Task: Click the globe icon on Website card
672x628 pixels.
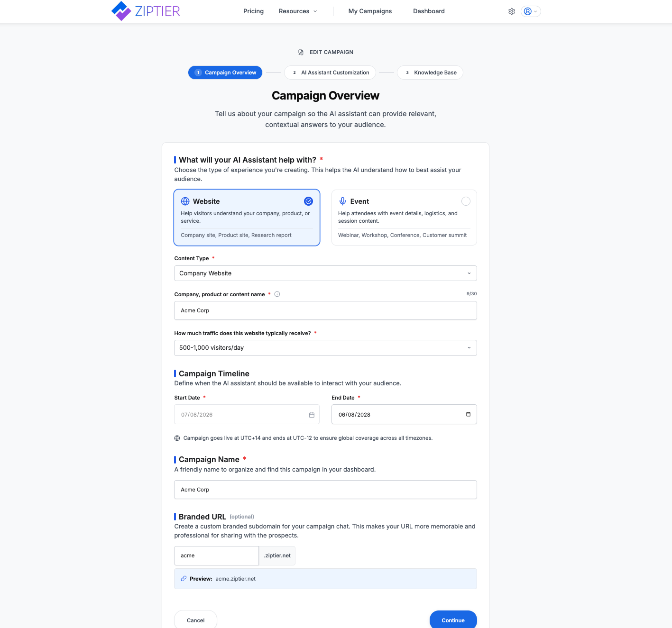Action: point(185,201)
